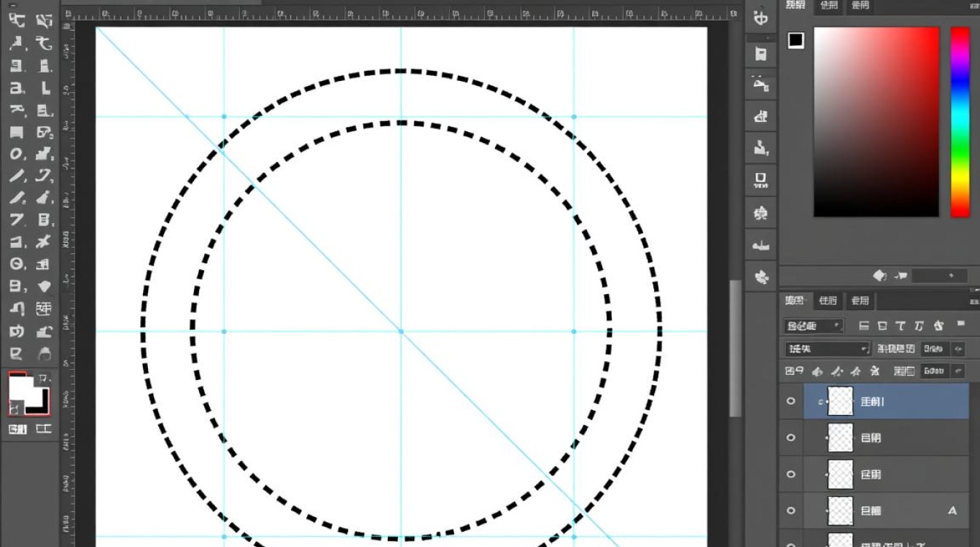Click the pixel-layer filter icon beside the kind dropdown
Viewport: 980px width, 547px height.
[x=865, y=326]
